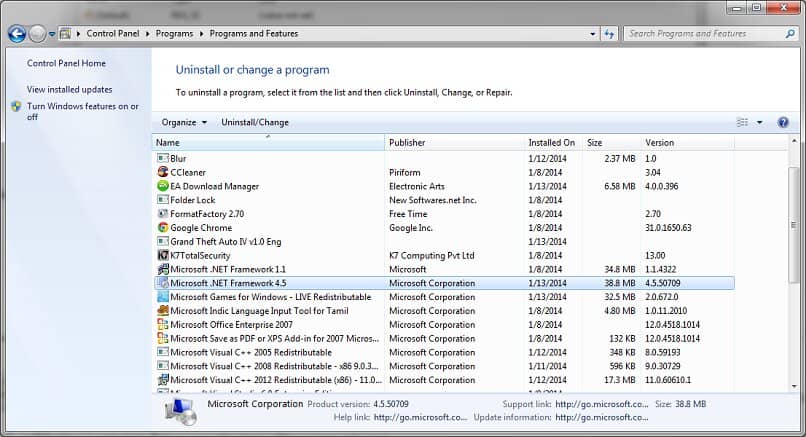This screenshot has height=437, width=806.
Task: Go to Control Panel breadcrumb
Action: coord(113,33)
